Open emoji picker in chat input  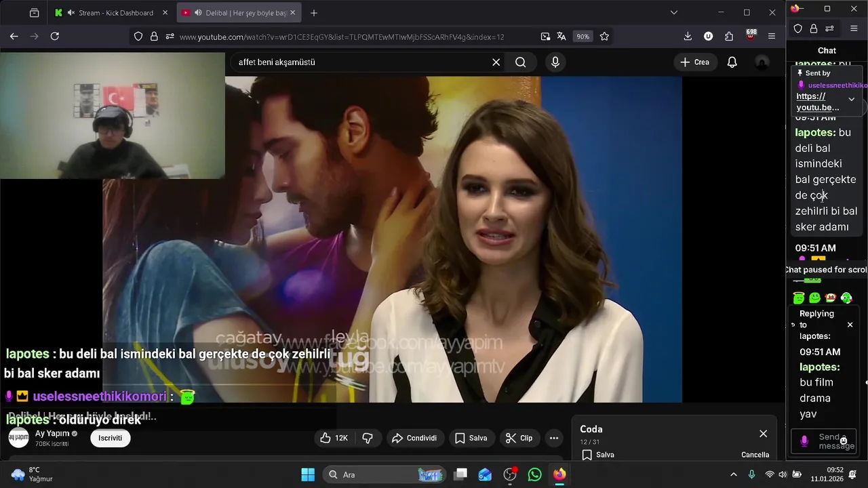click(844, 441)
